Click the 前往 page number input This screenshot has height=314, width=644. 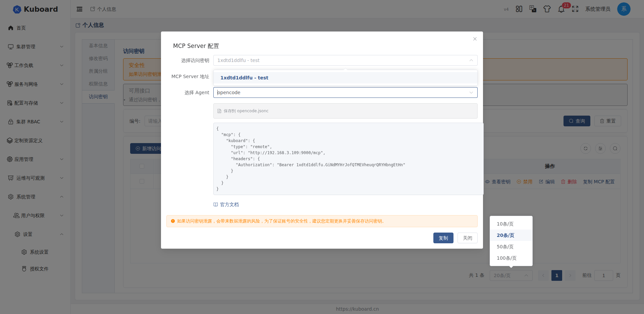604,275
